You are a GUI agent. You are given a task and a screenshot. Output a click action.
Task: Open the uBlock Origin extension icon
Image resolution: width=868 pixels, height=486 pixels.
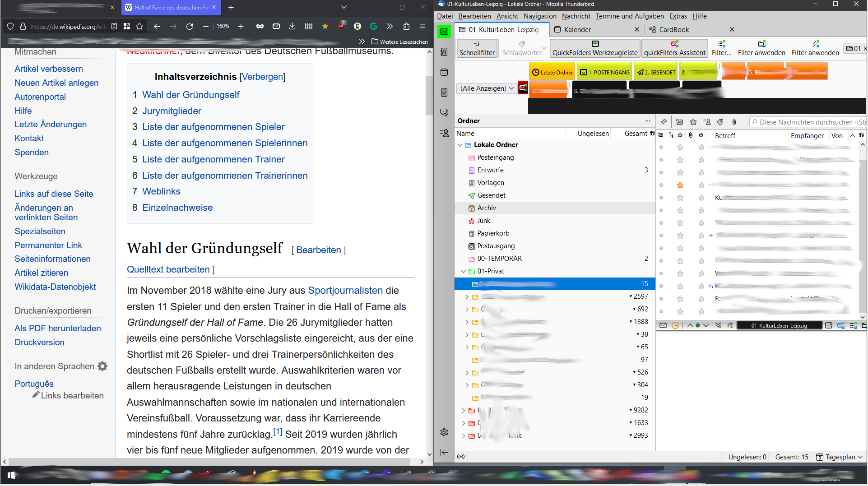click(x=342, y=27)
